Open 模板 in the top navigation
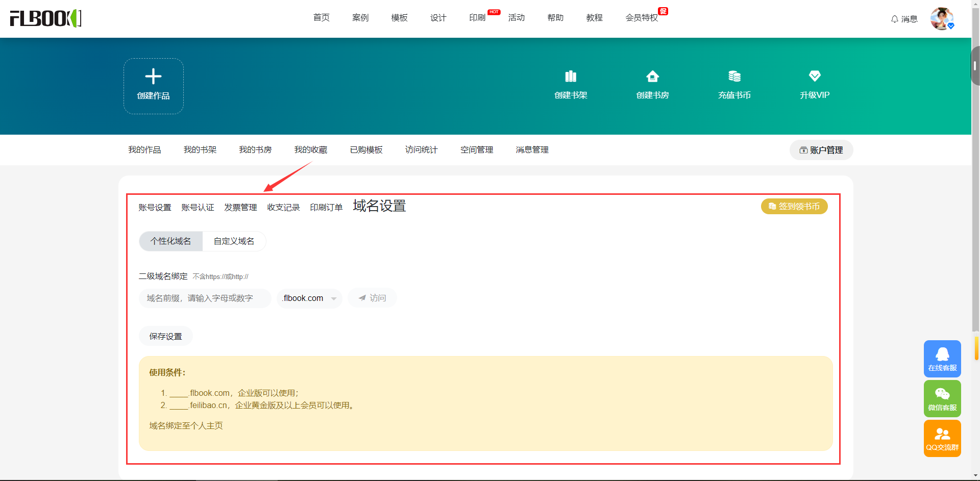 (399, 18)
